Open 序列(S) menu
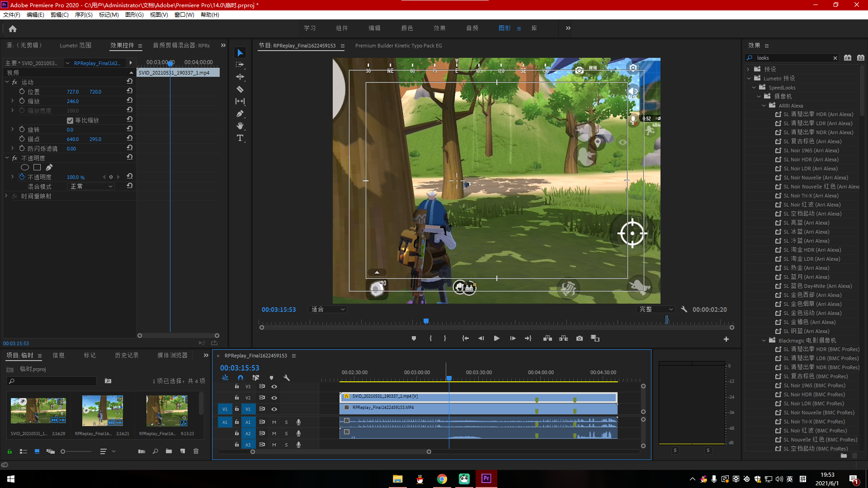This screenshot has height=488, width=868. pos(84,15)
